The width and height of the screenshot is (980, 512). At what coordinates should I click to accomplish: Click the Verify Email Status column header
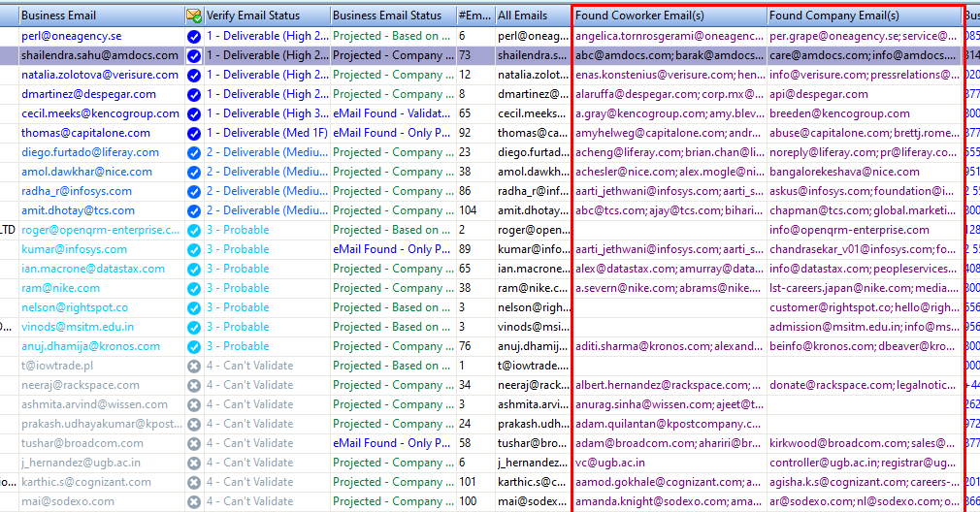point(266,16)
